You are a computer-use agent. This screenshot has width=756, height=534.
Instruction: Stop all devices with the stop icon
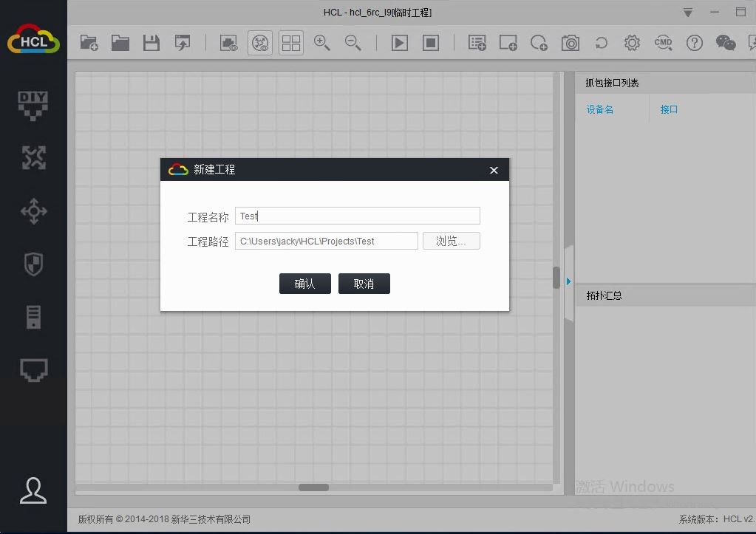tap(431, 43)
